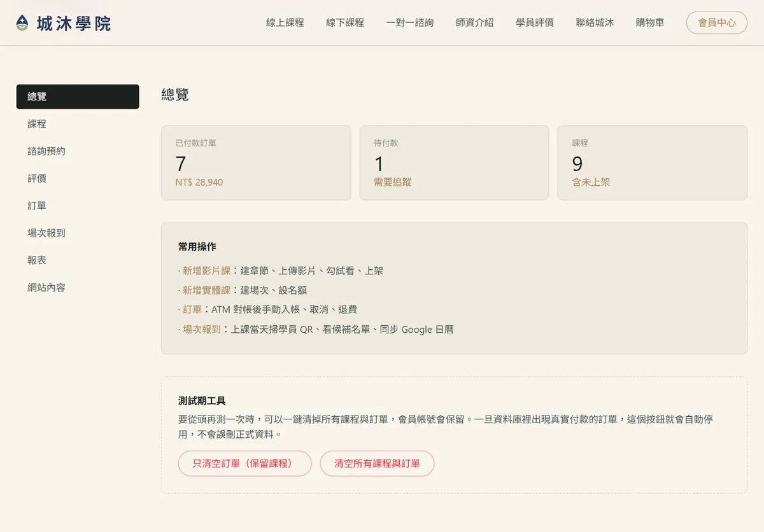Click the 測試期工具 heading
764x532 pixels.
pos(202,401)
